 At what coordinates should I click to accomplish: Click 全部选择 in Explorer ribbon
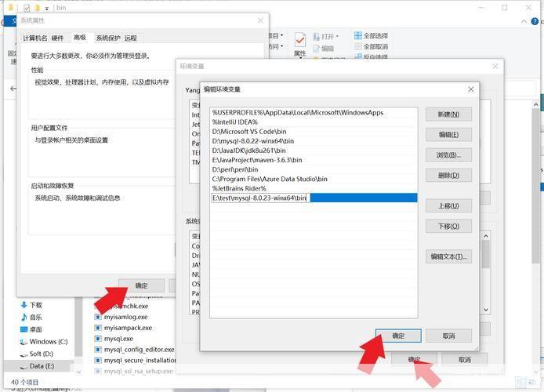point(372,36)
